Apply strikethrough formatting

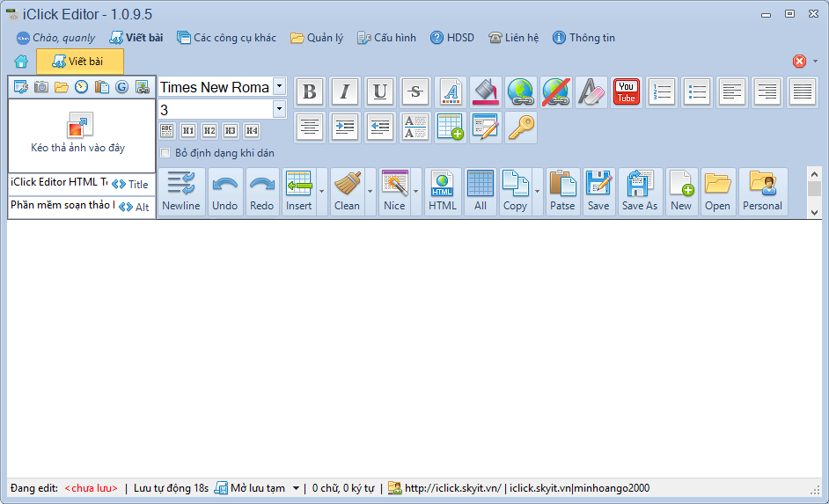click(415, 92)
